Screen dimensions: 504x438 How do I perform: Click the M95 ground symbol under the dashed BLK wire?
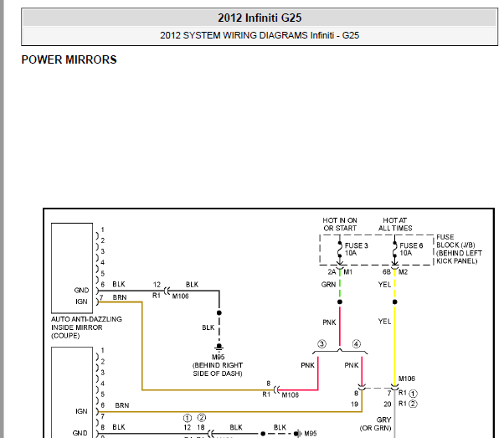point(219,348)
